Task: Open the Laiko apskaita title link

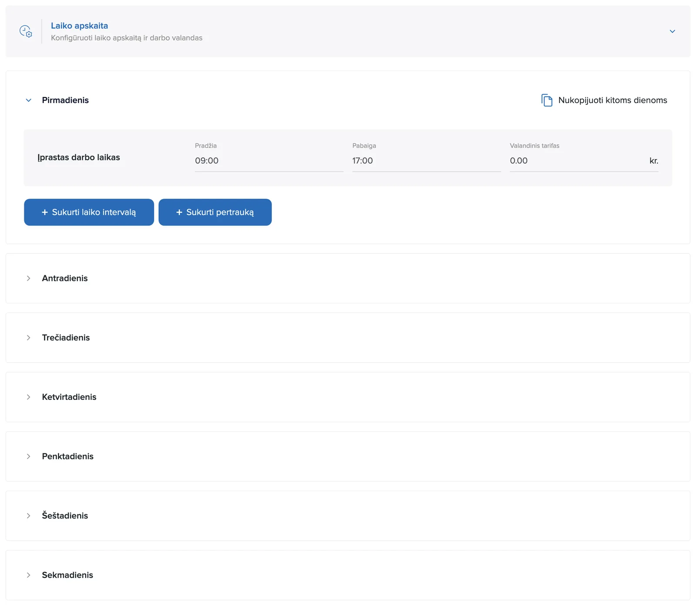Action: point(79,26)
